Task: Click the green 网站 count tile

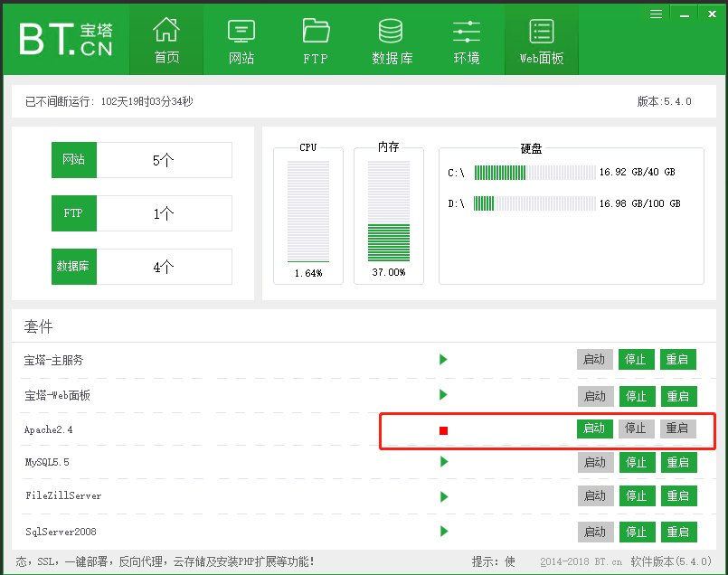Action: 74,160
